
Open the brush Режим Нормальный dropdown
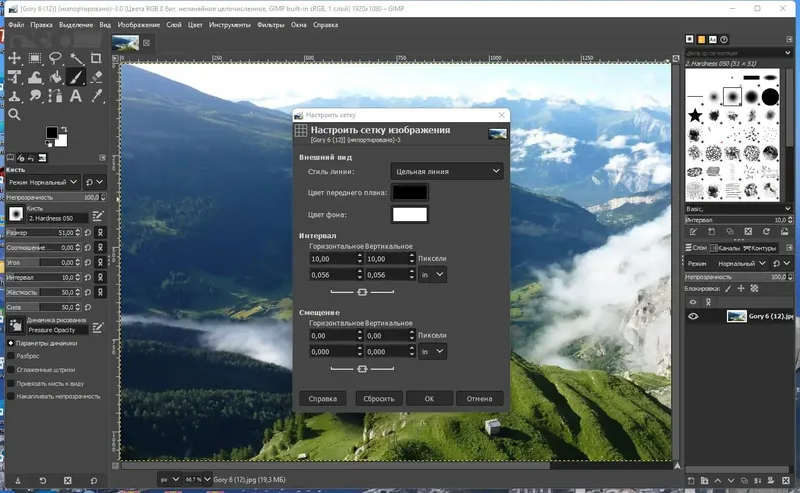pyautogui.click(x=43, y=183)
